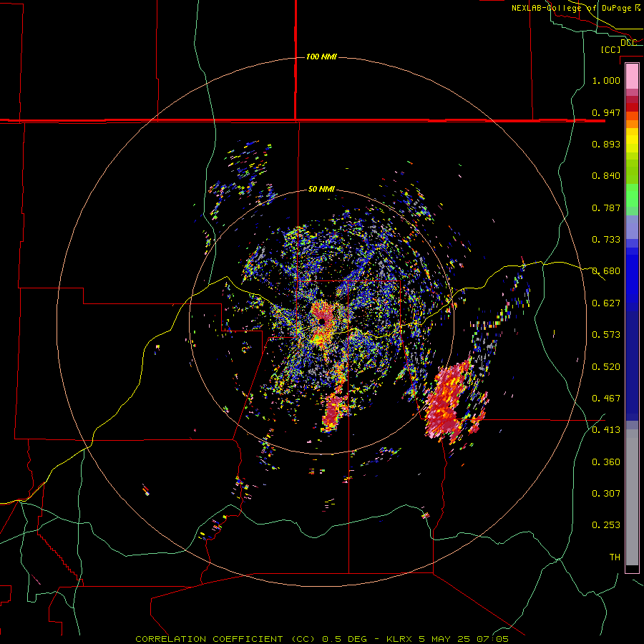Select the 0.893 scale value
The height and width of the screenshot is (644, 644).
[x=606, y=144]
